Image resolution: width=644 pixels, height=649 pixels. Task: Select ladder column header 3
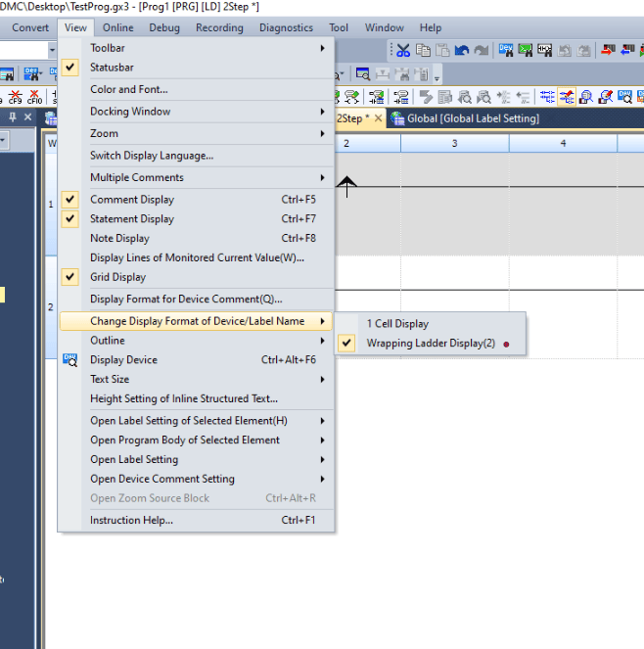[x=454, y=144]
